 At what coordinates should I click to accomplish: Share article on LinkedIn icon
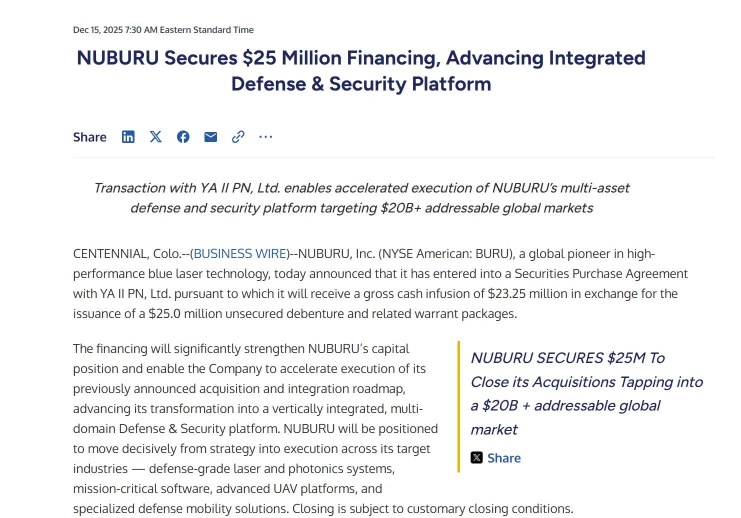128,137
